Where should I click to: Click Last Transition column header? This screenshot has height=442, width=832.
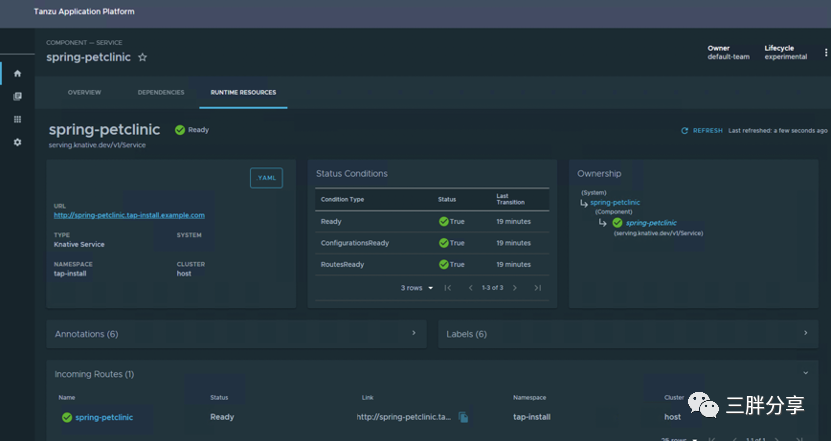(510, 199)
